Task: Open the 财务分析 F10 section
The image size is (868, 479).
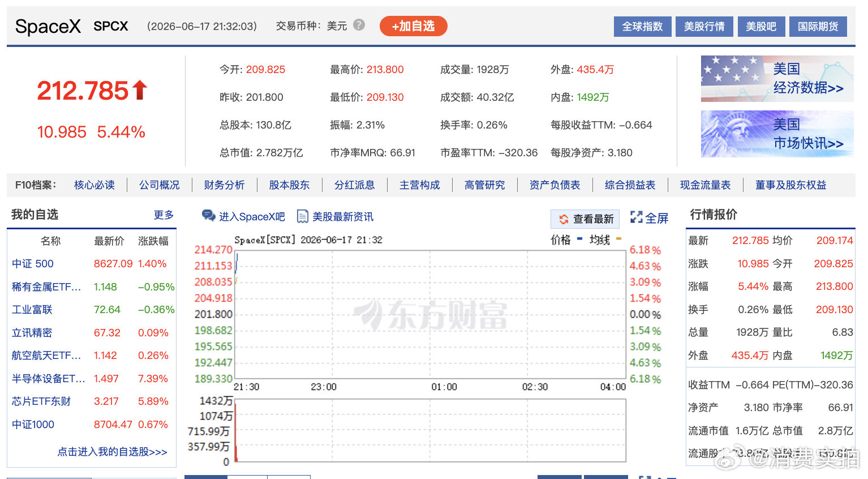Action: [224, 185]
